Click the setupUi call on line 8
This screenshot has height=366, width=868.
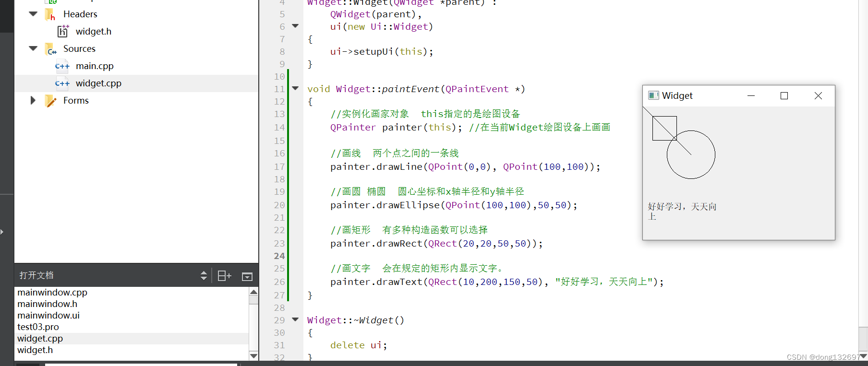[x=382, y=51]
